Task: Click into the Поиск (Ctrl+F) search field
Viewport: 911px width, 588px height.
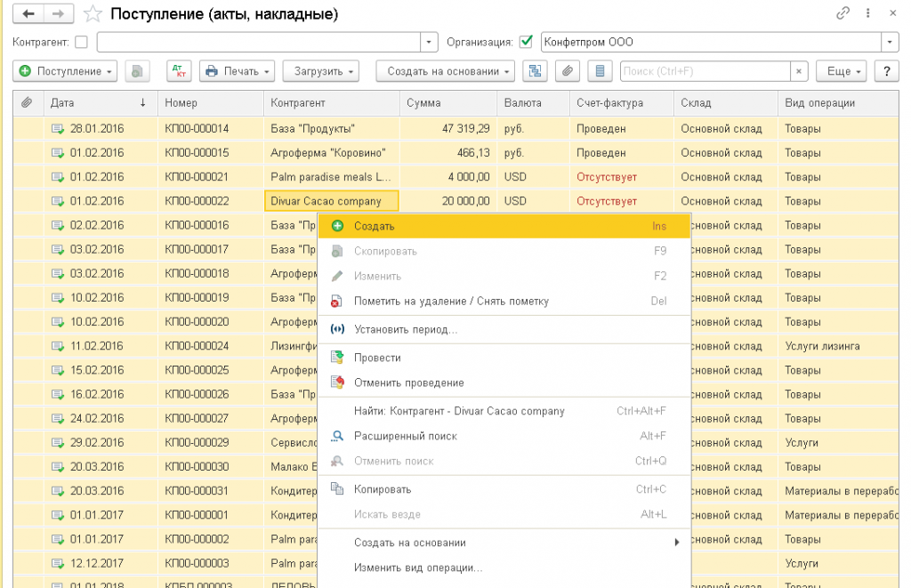Action: [x=705, y=71]
